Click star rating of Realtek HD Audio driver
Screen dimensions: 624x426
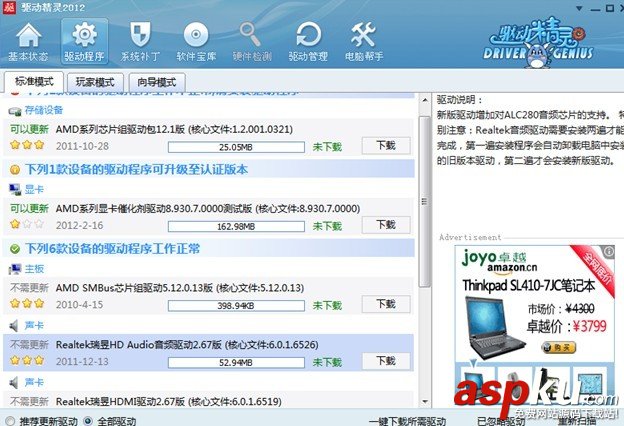[x=27, y=360]
